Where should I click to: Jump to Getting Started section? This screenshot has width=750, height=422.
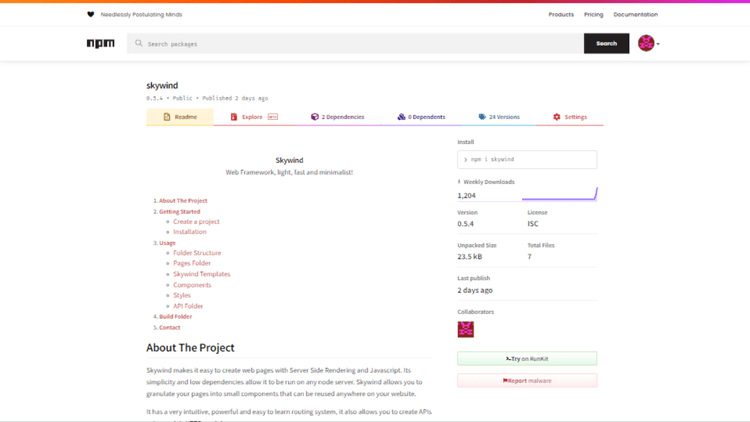pos(180,211)
